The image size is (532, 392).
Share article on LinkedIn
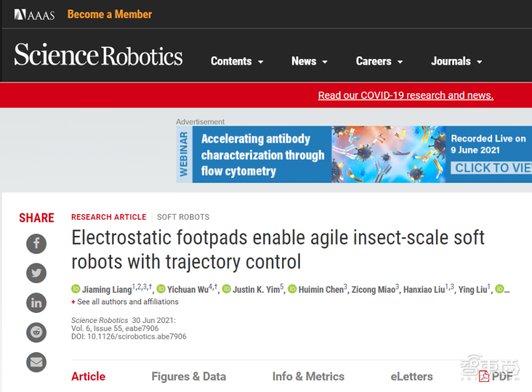[x=37, y=303]
